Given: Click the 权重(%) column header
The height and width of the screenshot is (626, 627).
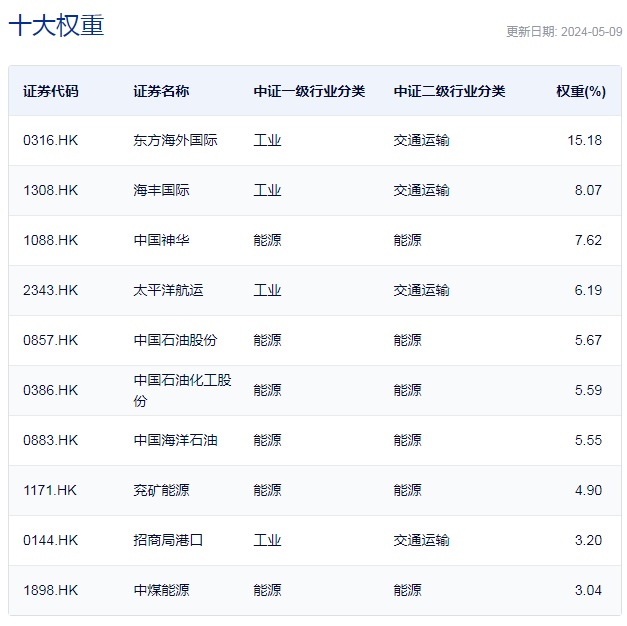Looking at the screenshot, I should 581,91.
